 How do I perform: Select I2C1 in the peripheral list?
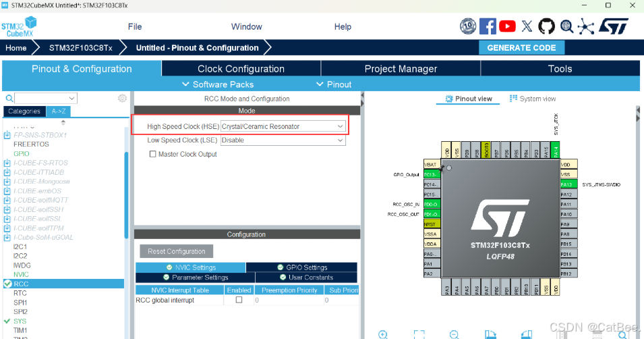pos(20,246)
